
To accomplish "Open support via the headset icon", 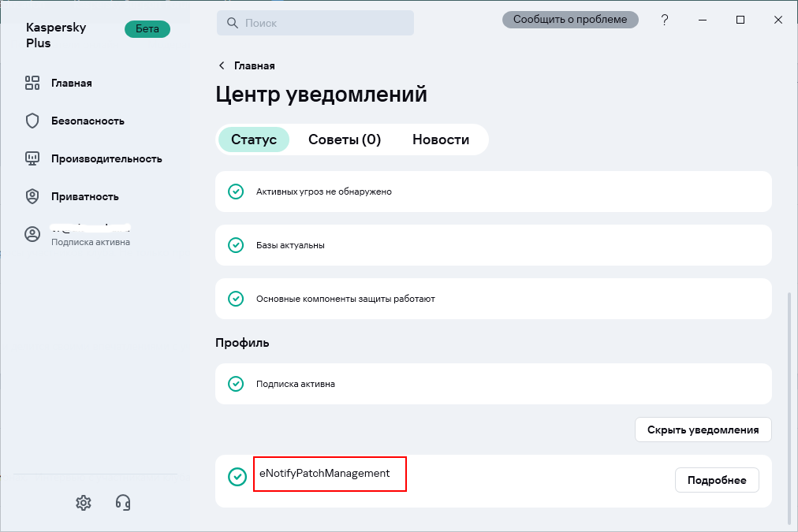I will (x=123, y=503).
